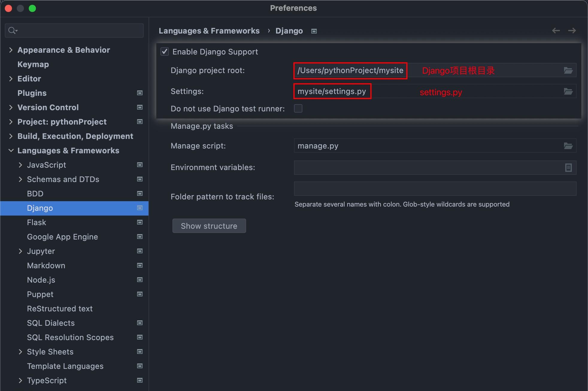Image resolution: width=588 pixels, height=391 pixels.
Task: Click the search magnifier icon in settings search
Action: coord(13,31)
